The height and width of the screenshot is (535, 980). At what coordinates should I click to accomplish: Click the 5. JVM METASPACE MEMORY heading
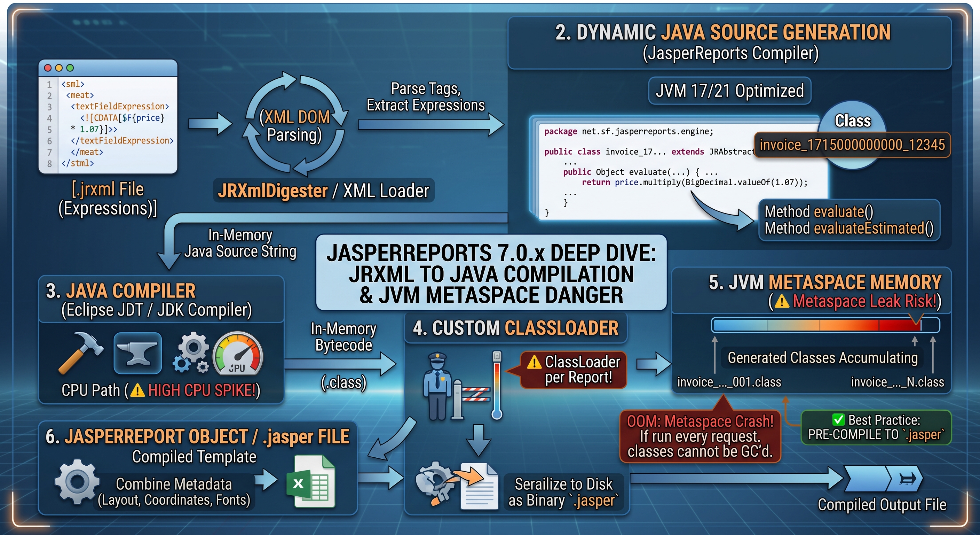[x=825, y=282]
